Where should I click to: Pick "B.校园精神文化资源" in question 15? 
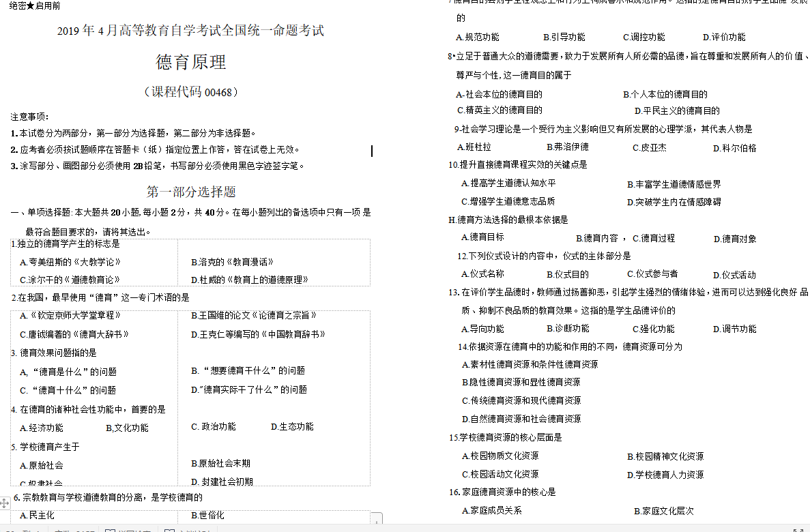(665, 456)
